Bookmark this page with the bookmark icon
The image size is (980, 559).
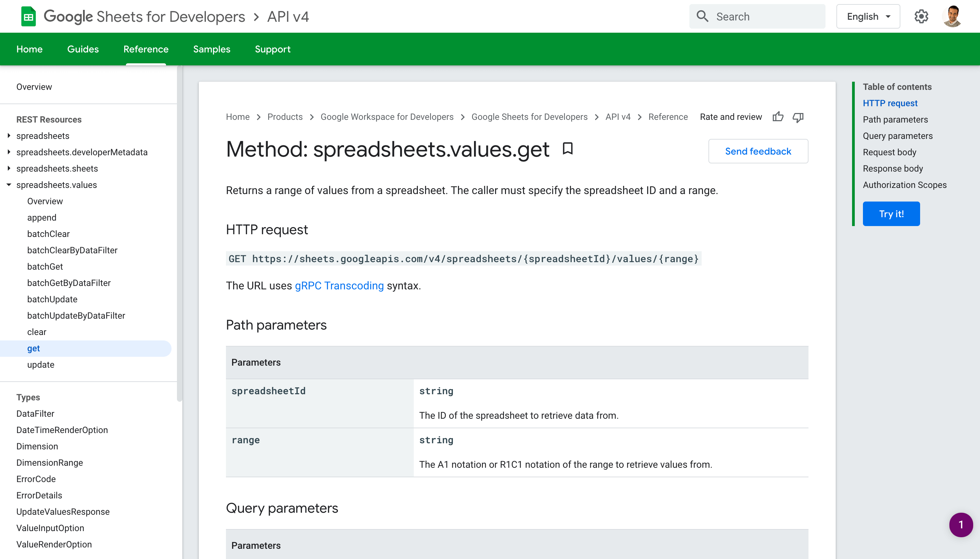(568, 148)
